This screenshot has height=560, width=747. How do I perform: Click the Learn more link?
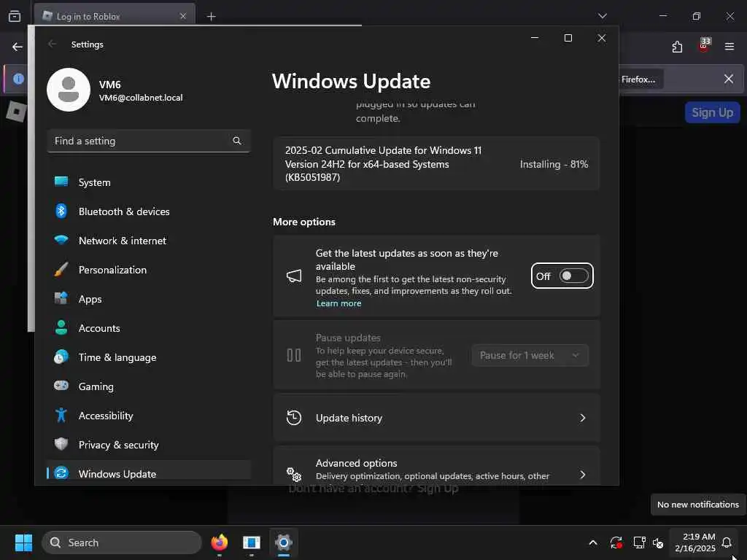(338, 303)
